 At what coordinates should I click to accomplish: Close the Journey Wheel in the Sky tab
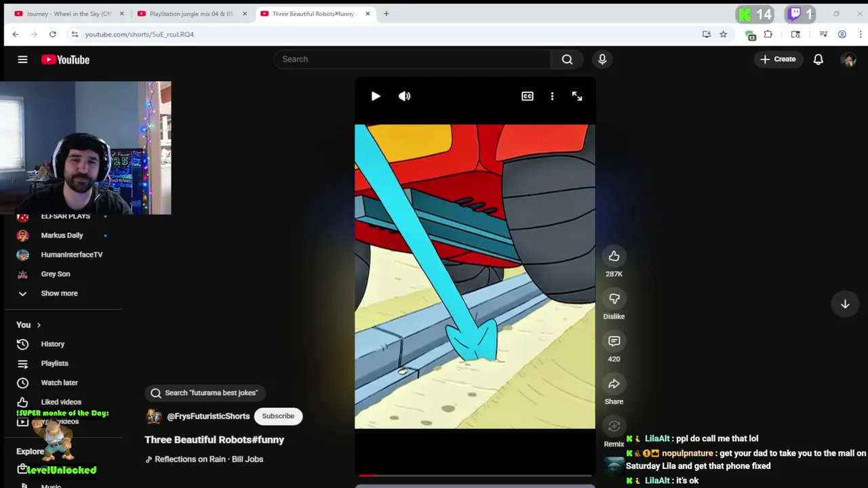point(122,14)
